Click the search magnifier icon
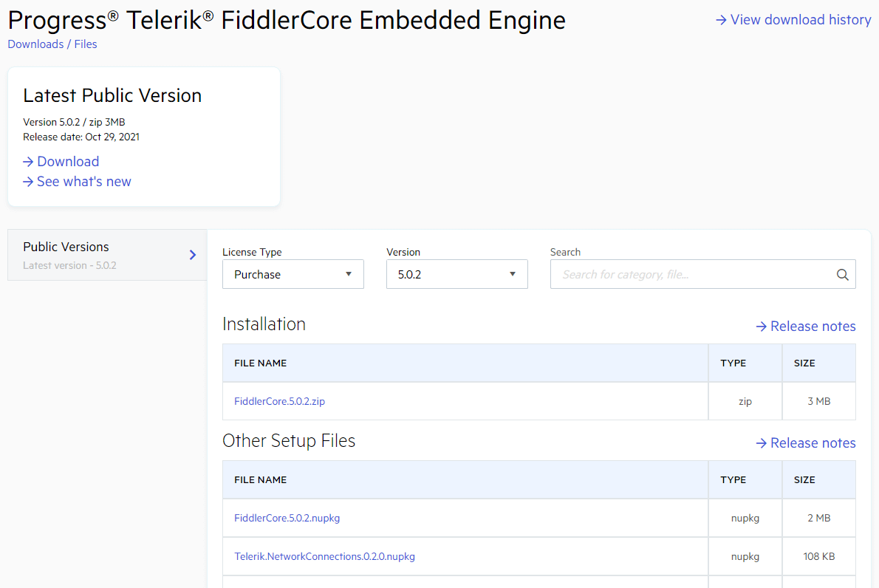This screenshot has width=879, height=588. (842, 274)
